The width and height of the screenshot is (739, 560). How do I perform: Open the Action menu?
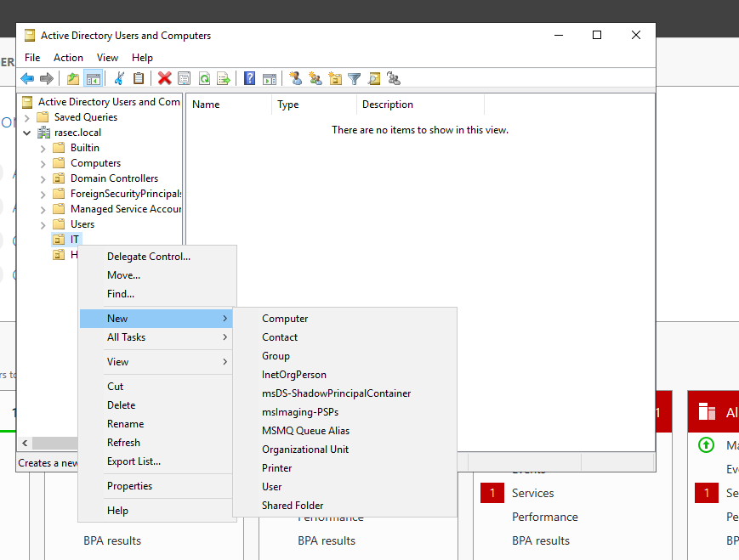(68, 58)
